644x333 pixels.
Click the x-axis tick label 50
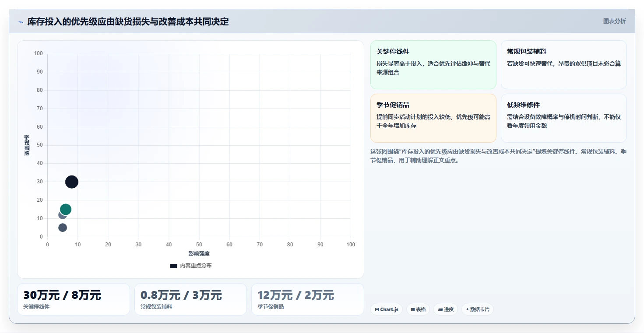[199, 245]
